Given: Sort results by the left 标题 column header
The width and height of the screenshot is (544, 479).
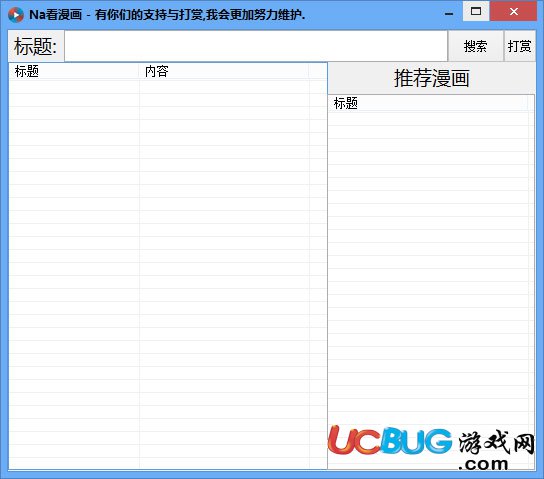Looking at the screenshot, I should point(74,71).
